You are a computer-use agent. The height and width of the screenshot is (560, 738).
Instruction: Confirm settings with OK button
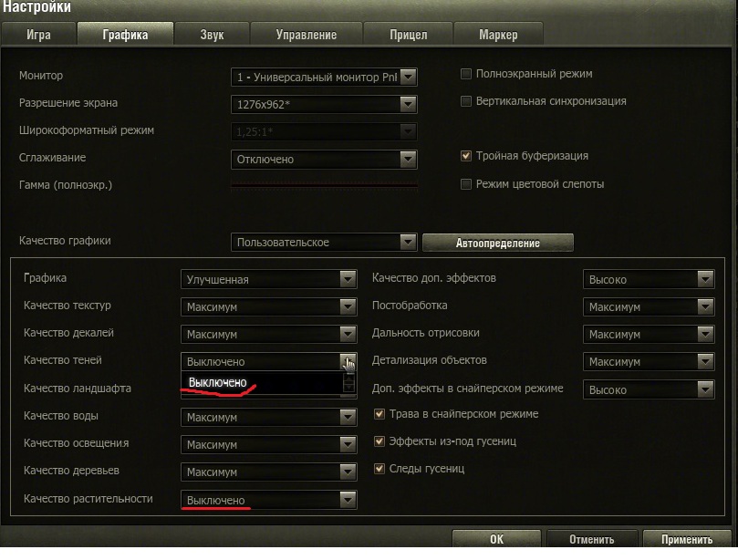pyautogui.click(x=496, y=539)
